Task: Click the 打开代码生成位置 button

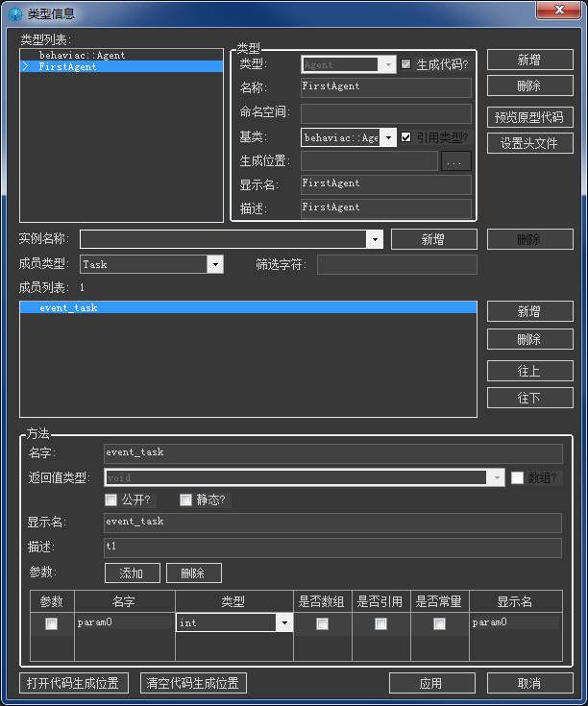Action: point(74,683)
